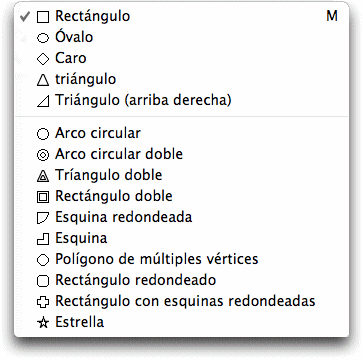Click the hexagon polygon icon
The width and height of the screenshot is (363, 360).
pyautogui.click(x=43, y=260)
